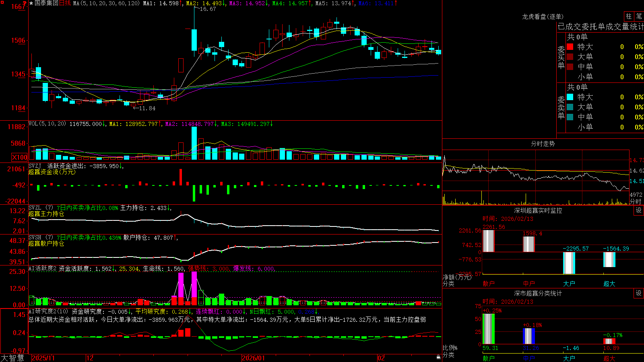Jump to the 2026/01 timeline marker
The height and width of the screenshot is (362, 644).
[253, 358]
